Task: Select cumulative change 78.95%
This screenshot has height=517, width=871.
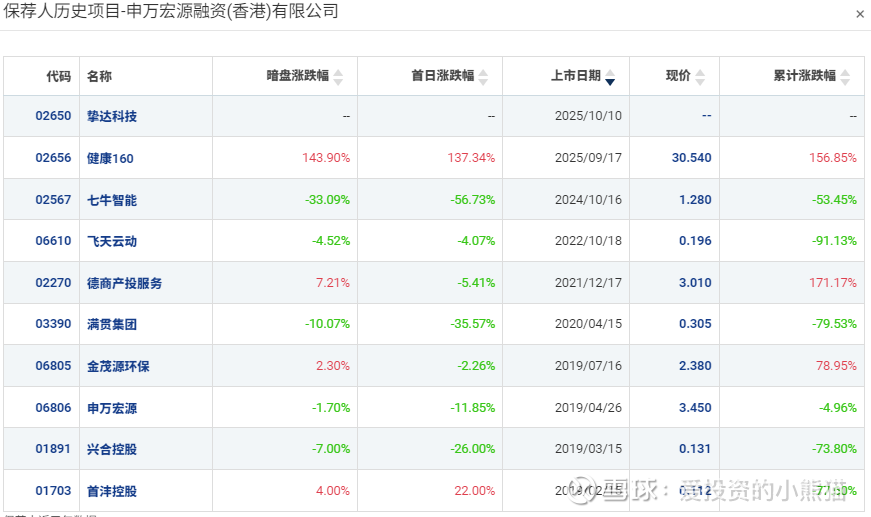Action: point(836,365)
